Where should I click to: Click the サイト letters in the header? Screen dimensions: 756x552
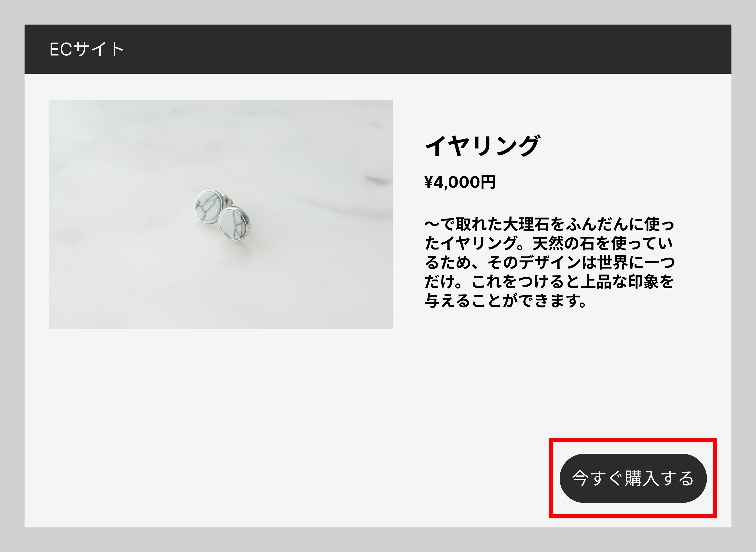[98, 49]
